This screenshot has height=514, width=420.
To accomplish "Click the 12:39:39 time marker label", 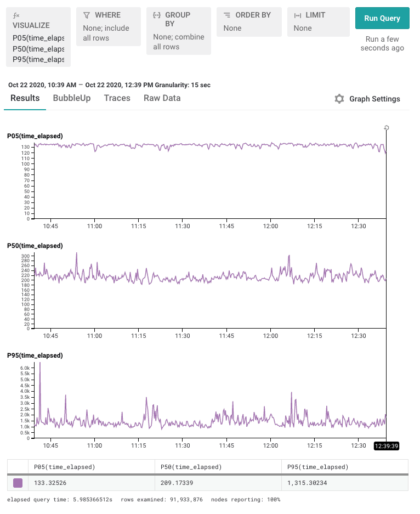I will (x=387, y=446).
